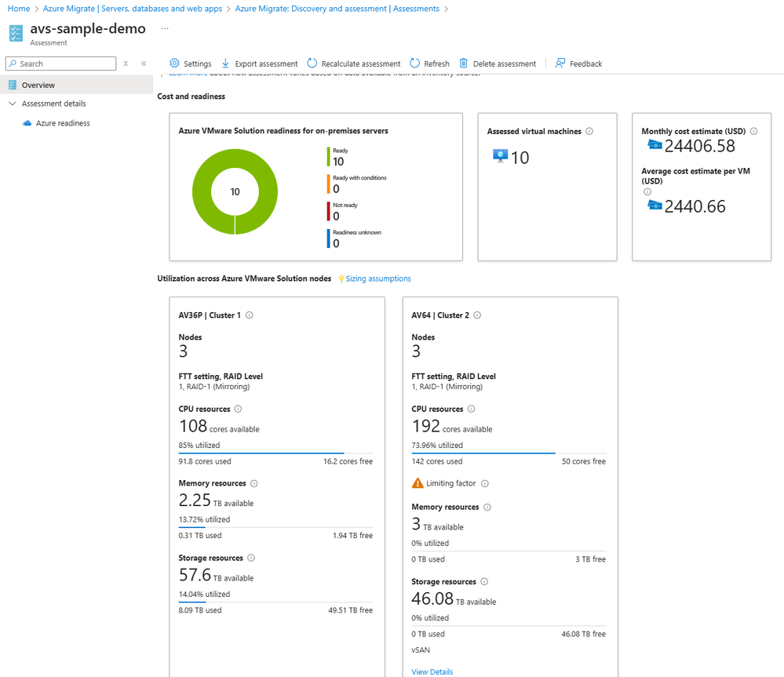
Task: Click '142 cores used' in Cluster 2
Action: [437, 461]
